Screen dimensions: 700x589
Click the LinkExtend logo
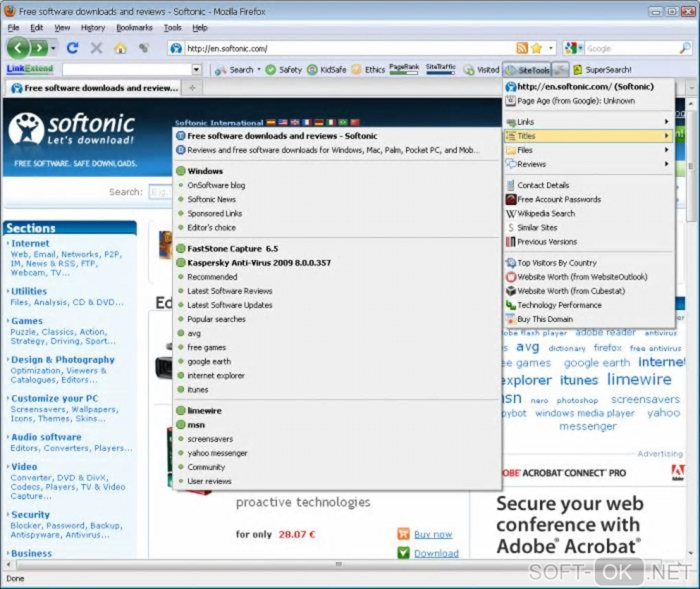click(x=30, y=69)
